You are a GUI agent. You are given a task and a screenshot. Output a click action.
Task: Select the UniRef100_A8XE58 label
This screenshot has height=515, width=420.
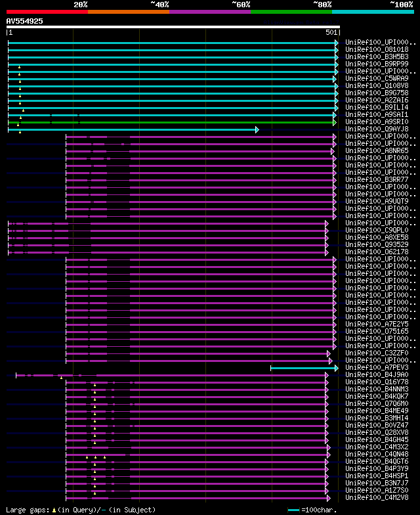[377, 238]
